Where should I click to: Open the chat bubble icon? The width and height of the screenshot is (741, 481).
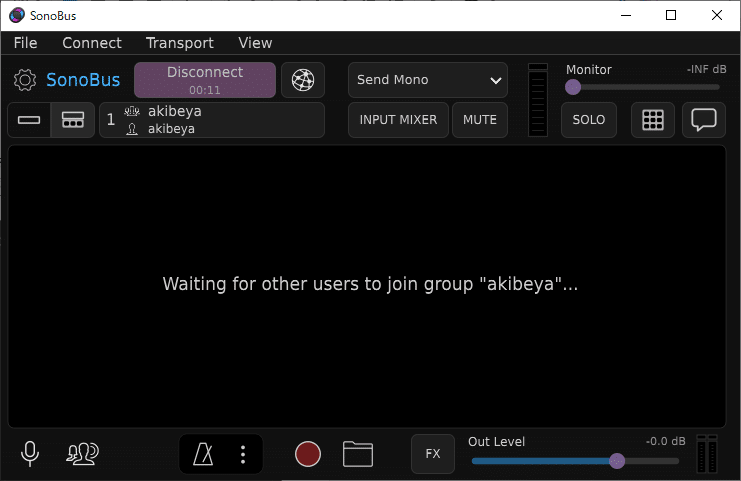tap(704, 120)
